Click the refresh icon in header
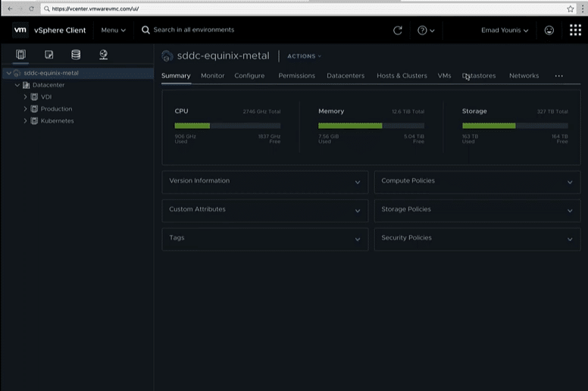588x391 pixels. tap(398, 30)
